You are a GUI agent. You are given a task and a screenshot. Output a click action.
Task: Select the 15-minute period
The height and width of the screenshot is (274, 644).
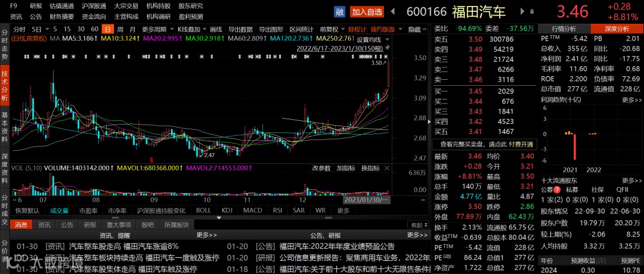[67, 30]
